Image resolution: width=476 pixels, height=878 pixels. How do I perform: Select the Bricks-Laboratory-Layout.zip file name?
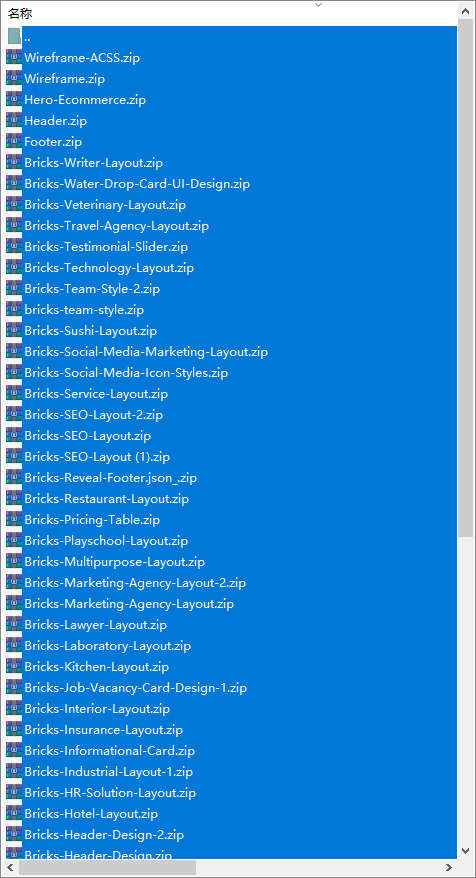click(108, 646)
